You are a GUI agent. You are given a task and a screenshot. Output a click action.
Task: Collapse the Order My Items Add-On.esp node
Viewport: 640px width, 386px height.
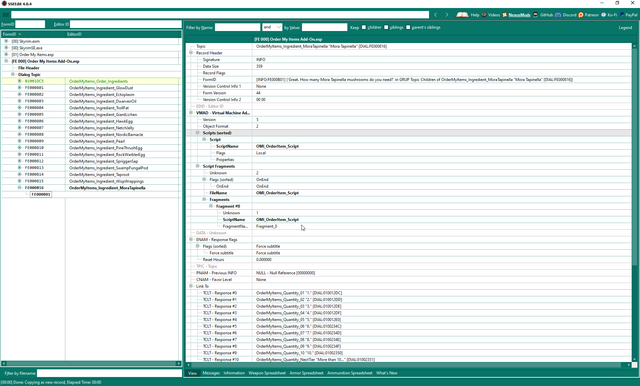point(6,61)
